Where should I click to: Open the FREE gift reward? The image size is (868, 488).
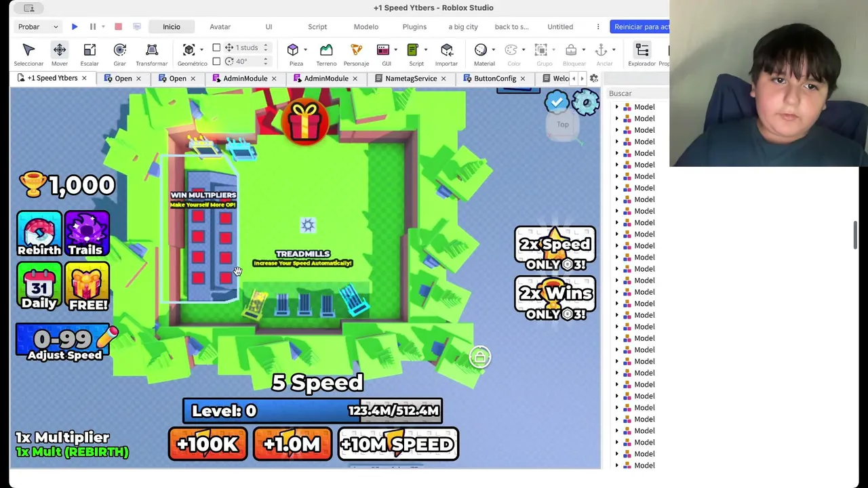pos(87,287)
